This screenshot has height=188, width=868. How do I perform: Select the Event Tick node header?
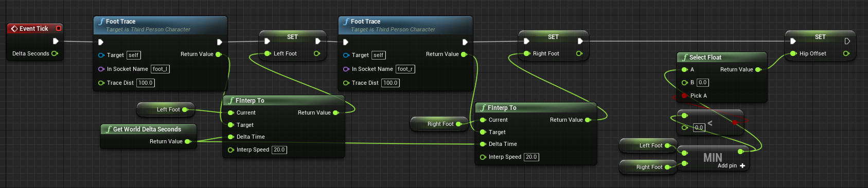(x=34, y=29)
